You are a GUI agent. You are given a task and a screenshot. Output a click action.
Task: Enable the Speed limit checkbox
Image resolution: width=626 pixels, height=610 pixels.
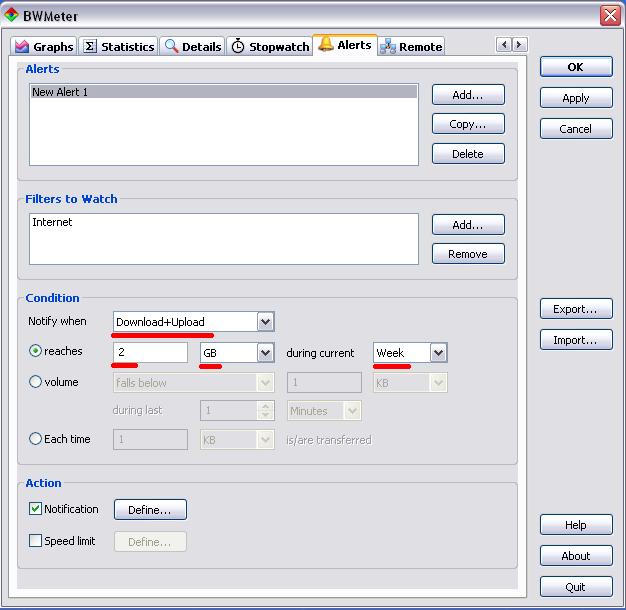pos(36,541)
